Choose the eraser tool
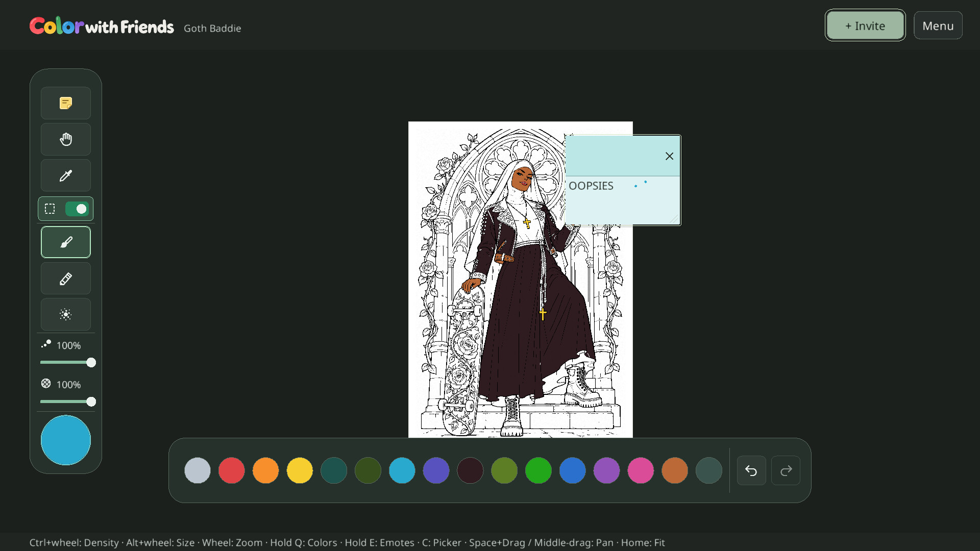Screen dimensions: 980x551 (x=66, y=279)
